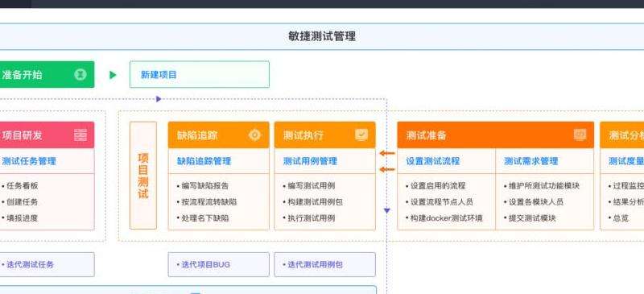Click 创建任务 item
644x294 pixels.
[x=23, y=202]
